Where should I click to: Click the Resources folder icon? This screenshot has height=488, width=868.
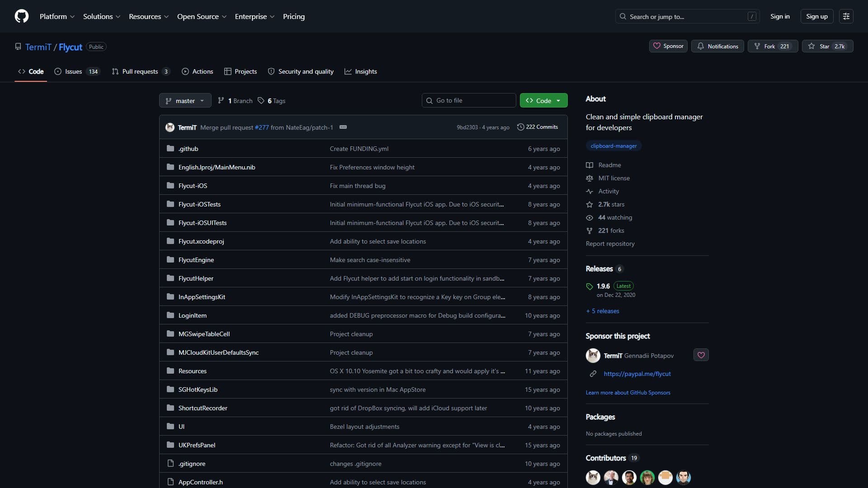coord(170,371)
